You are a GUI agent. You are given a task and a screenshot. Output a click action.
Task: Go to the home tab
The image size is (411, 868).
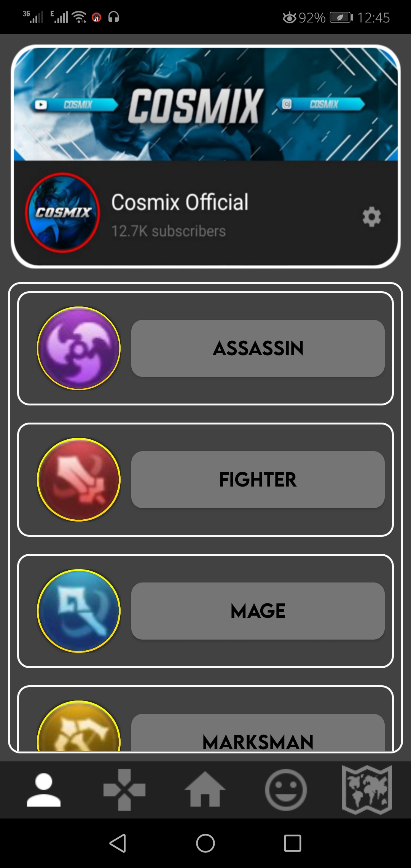(x=205, y=789)
